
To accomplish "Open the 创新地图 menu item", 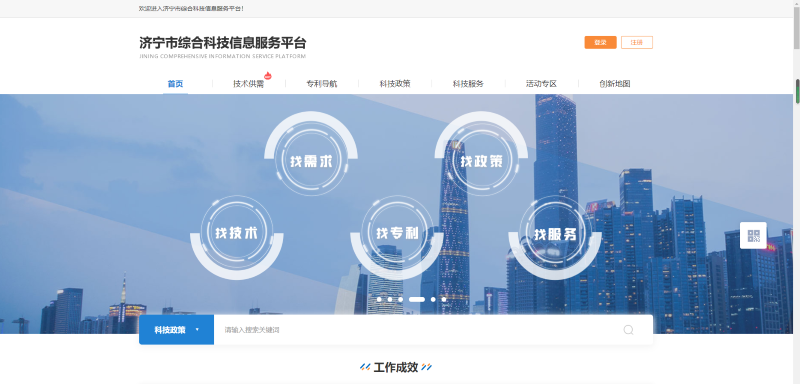I will 614,84.
